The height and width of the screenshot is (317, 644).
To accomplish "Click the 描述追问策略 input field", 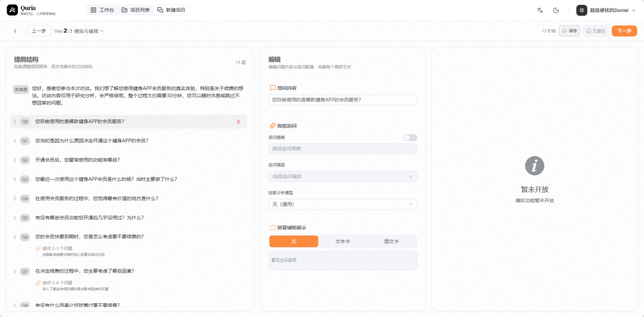I will (x=342, y=149).
